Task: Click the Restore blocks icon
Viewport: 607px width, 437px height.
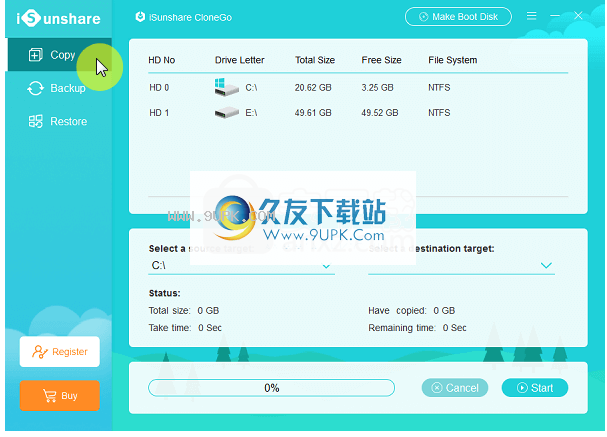Action: coord(36,121)
